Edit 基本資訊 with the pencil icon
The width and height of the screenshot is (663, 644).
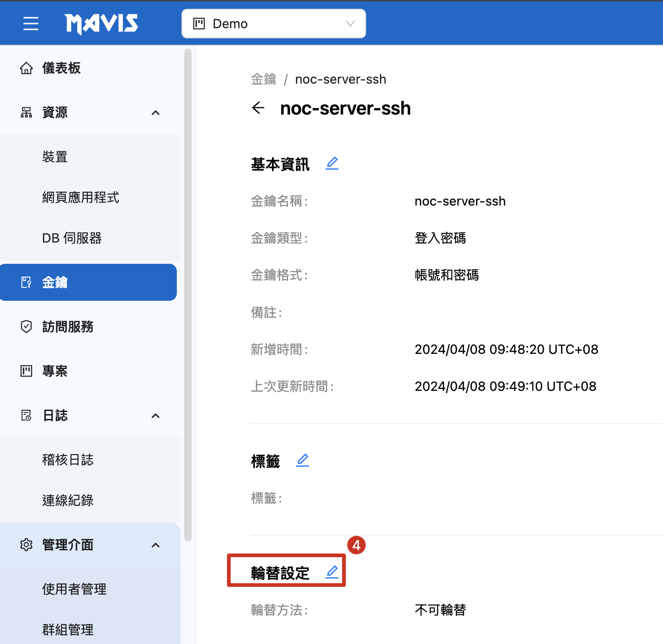332,164
